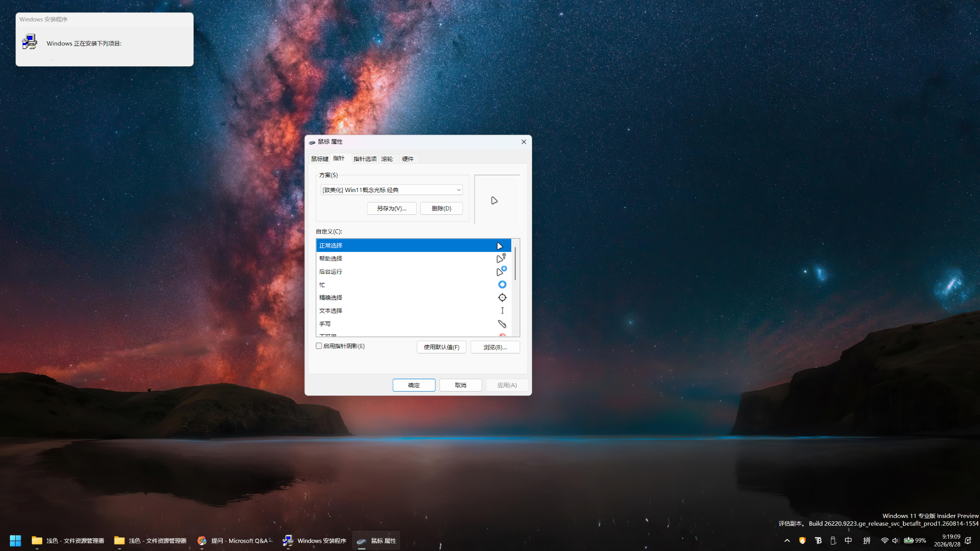
Task: Select the 文本选择 pointer row
Action: pyautogui.click(x=414, y=311)
